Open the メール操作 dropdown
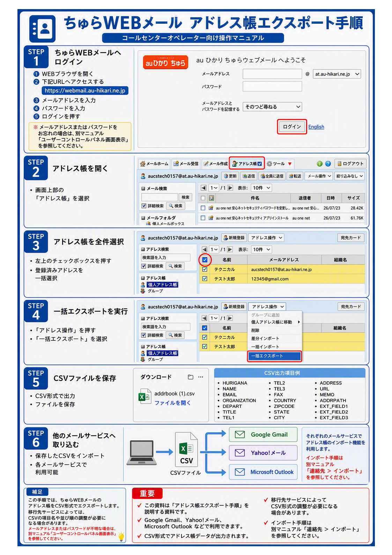This screenshot has height=555, width=392. pos(319,176)
